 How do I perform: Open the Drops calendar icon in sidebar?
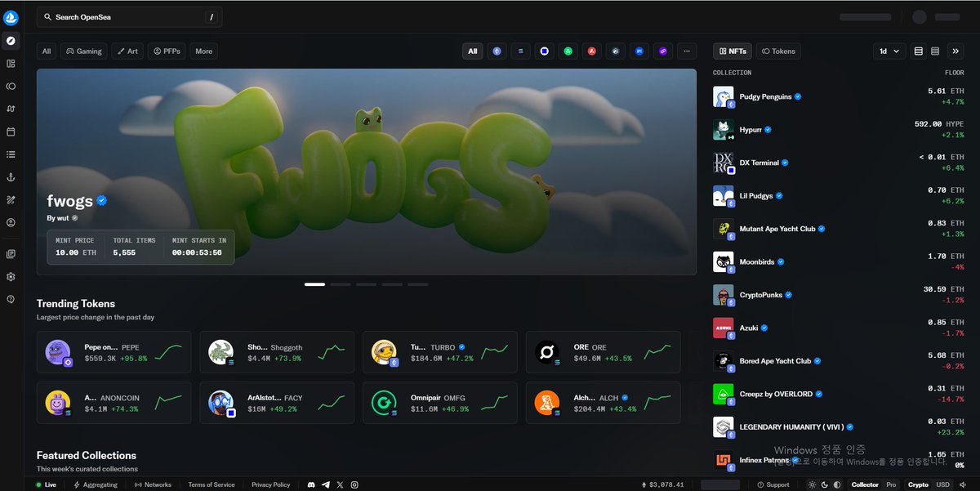tap(11, 132)
